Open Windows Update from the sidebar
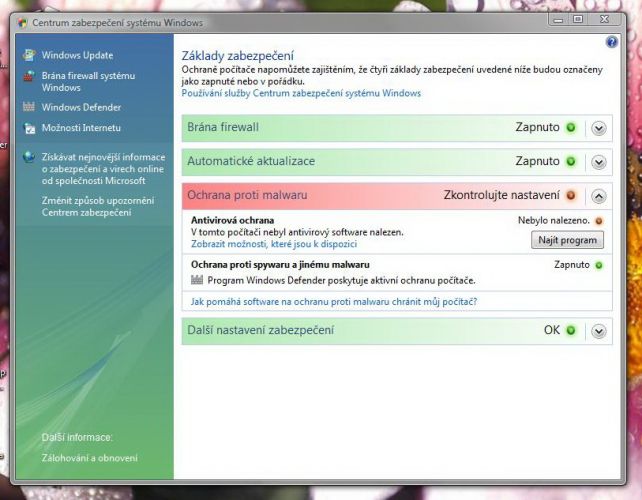This screenshot has height=500, width=642. 77,55
